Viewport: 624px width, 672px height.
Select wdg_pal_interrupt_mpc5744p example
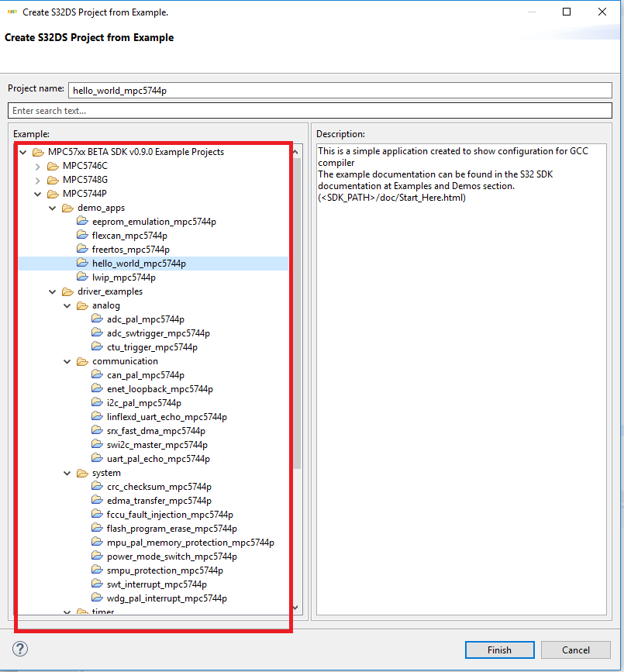[167, 598]
